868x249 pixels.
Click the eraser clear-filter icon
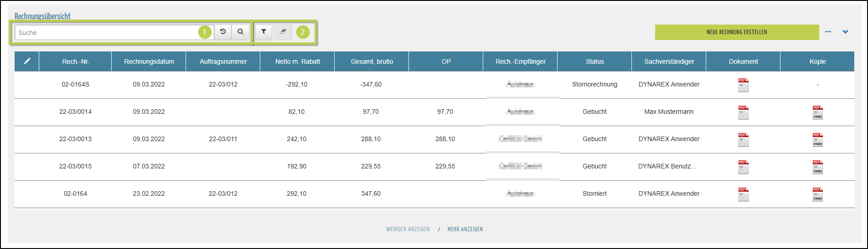(x=283, y=32)
